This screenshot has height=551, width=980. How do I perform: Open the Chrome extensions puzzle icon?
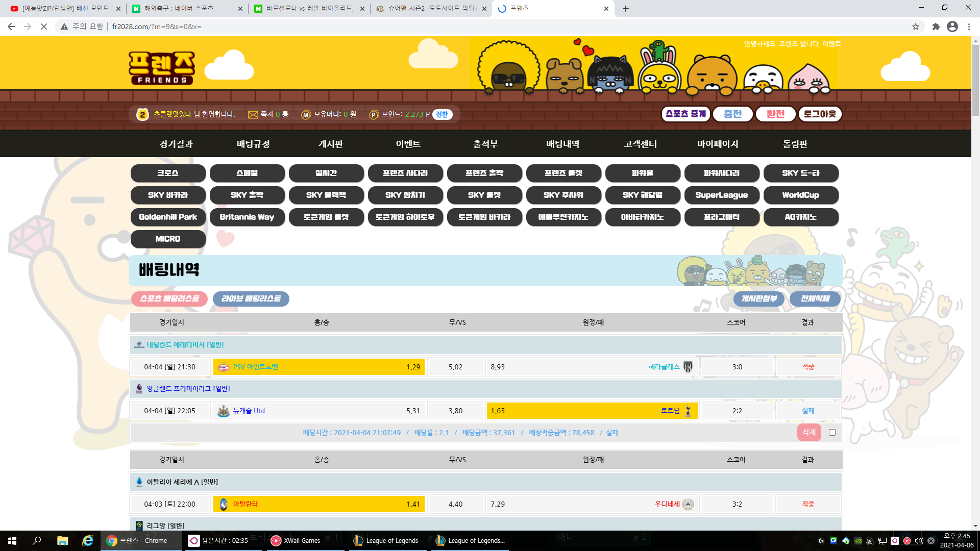click(x=936, y=27)
